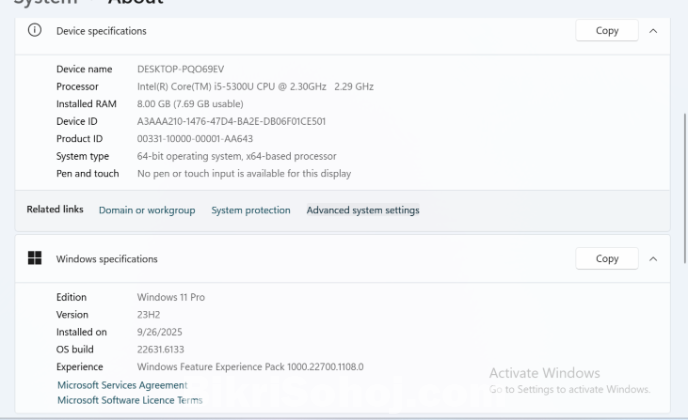Click the Device specifications info icon

(x=35, y=31)
